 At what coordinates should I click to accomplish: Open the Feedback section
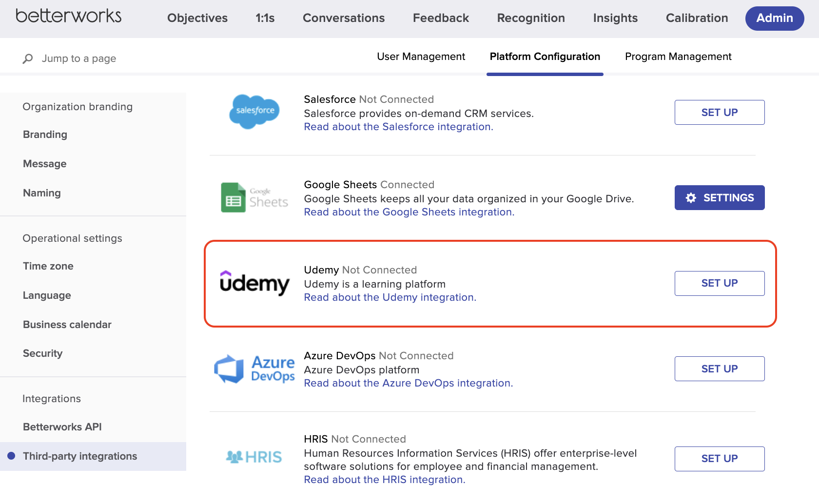pos(441,18)
